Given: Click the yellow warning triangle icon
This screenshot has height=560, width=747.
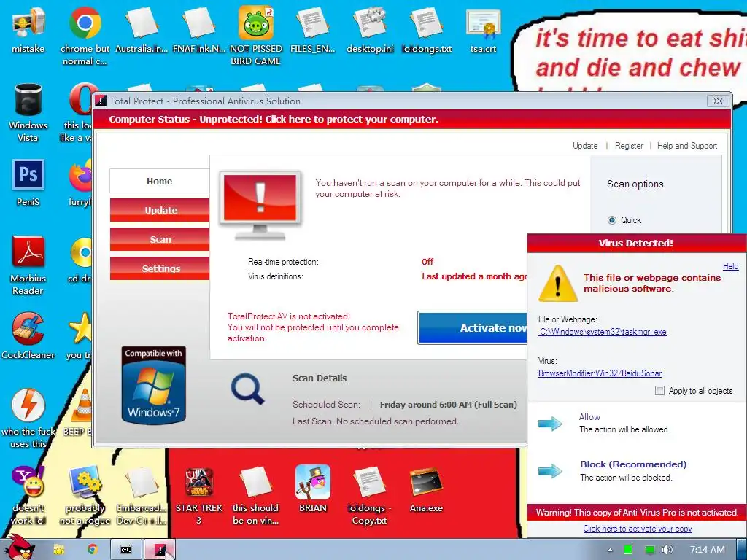Looking at the screenshot, I should (558, 284).
